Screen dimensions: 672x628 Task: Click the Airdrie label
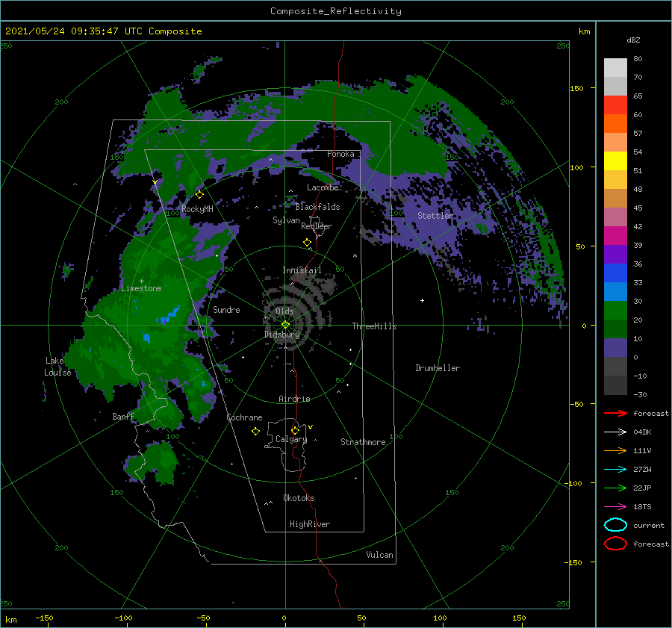tap(294, 399)
